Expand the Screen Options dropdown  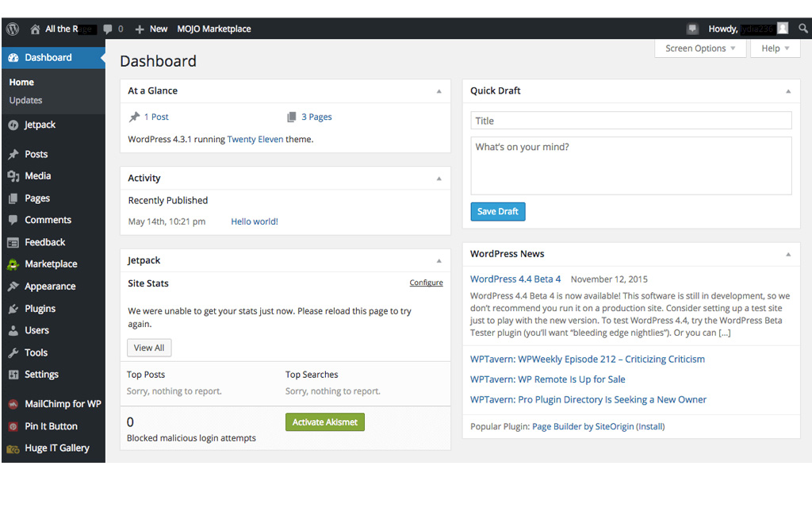[700, 48]
